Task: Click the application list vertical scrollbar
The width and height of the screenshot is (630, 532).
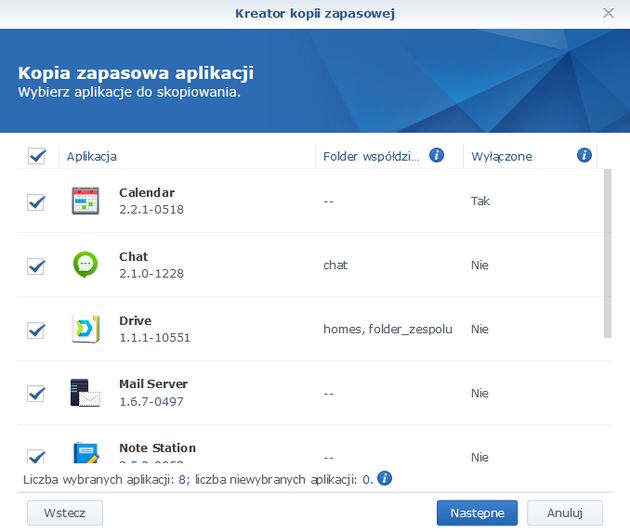Action: tap(608, 254)
